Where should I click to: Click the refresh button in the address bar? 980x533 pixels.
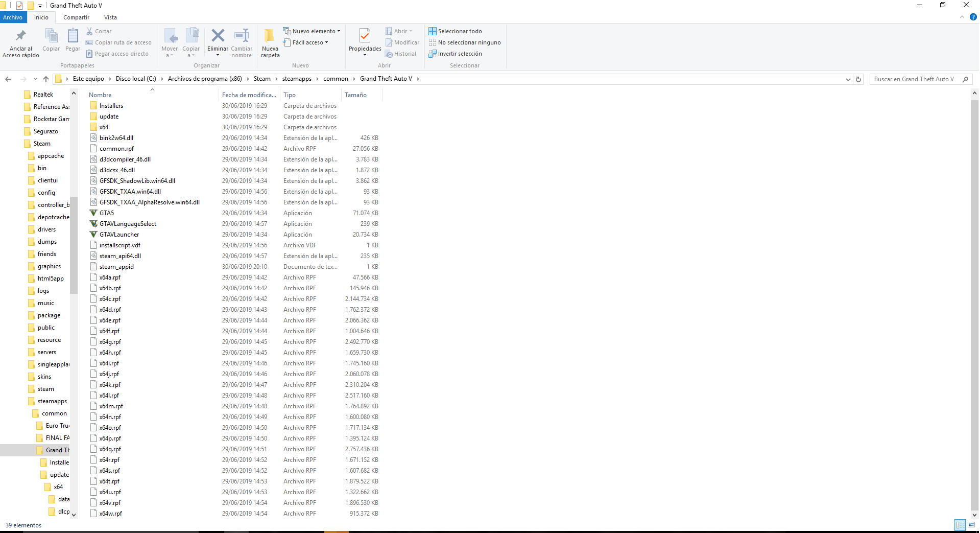point(858,79)
